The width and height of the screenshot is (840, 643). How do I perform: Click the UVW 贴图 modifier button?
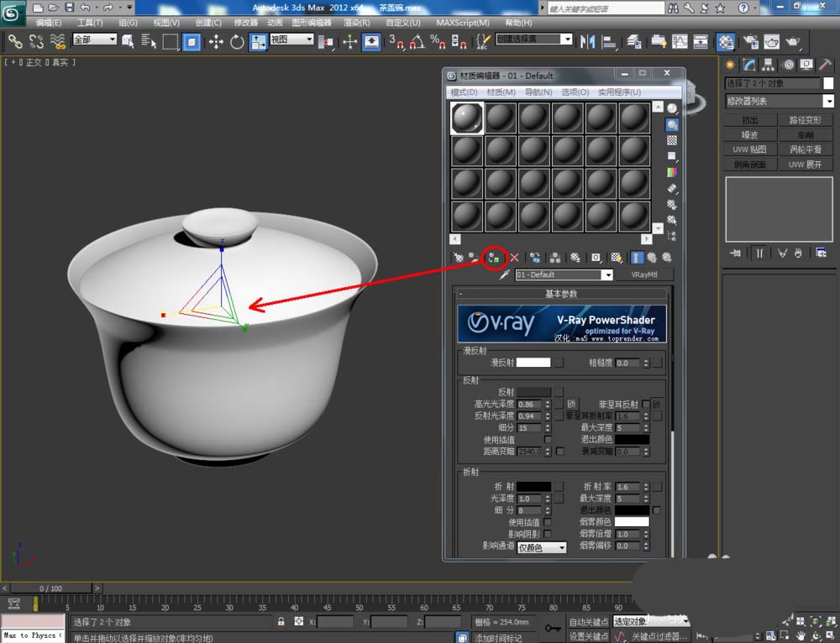(x=749, y=149)
